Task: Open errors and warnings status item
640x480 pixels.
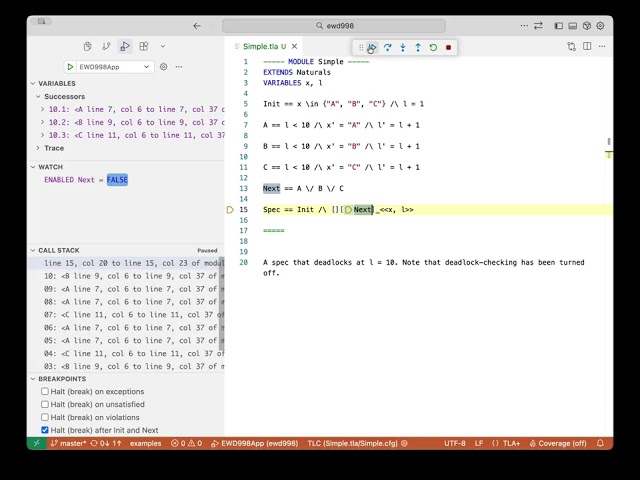Action: pos(187,443)
